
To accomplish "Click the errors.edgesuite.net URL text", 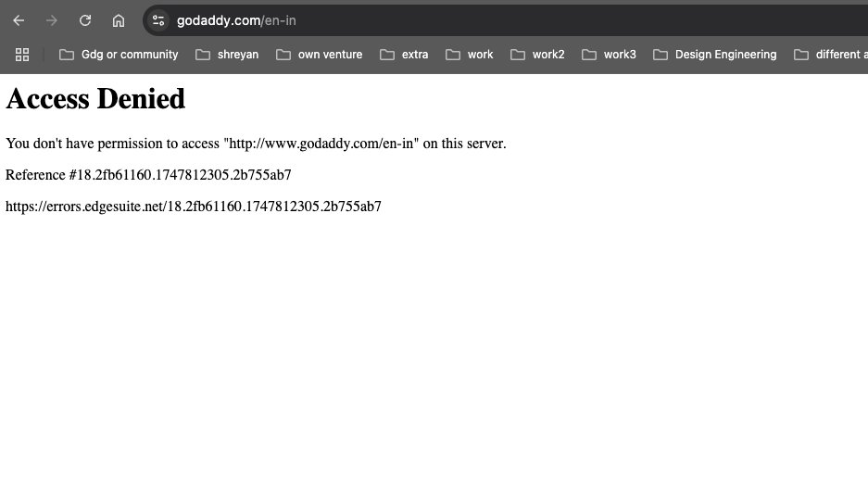I will tap(194, 207).
